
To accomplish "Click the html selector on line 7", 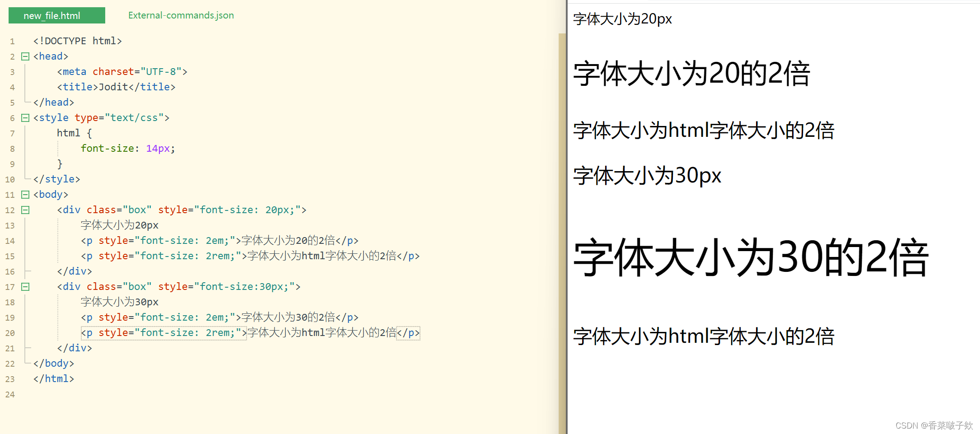I will [69, 133].
